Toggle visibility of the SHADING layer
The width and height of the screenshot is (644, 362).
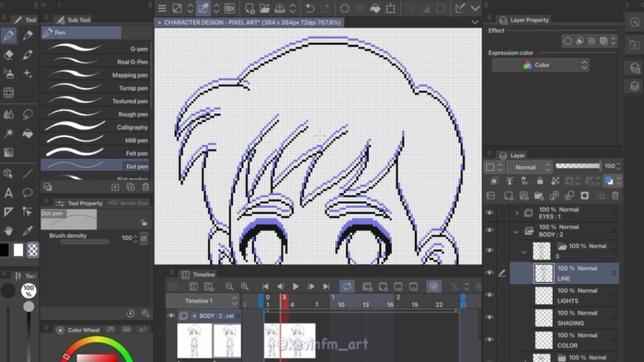[x=489, y=318]
